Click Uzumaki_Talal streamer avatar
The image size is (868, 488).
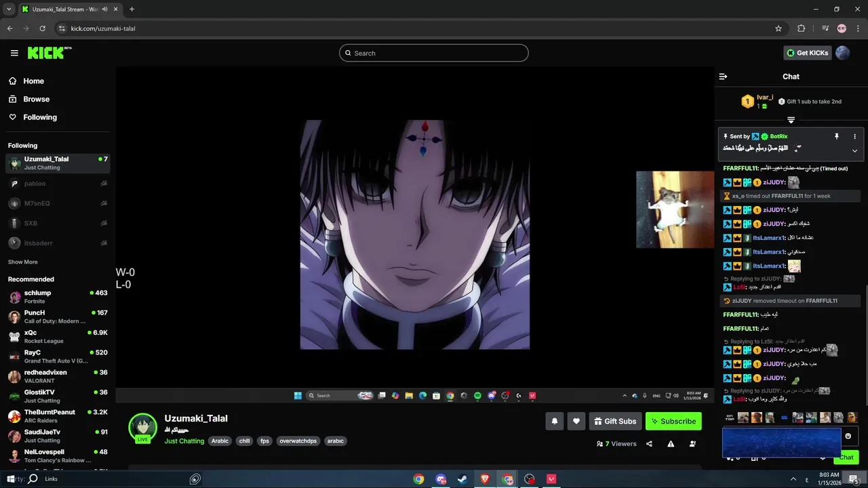[142, 428]
